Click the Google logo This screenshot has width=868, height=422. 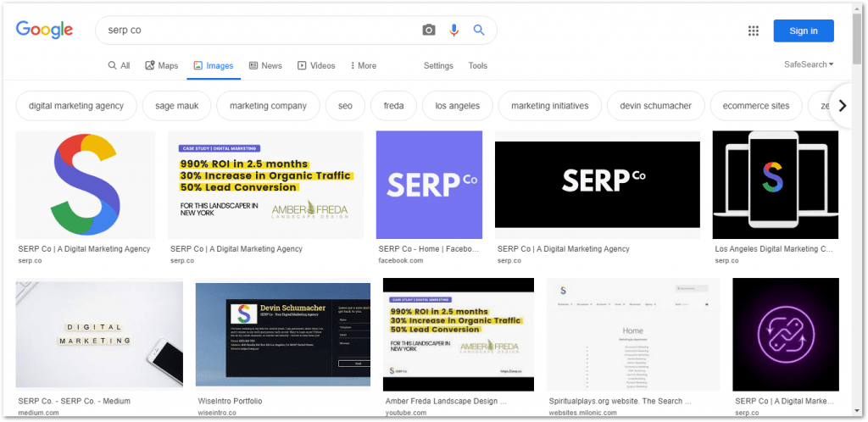coord(44,30)
